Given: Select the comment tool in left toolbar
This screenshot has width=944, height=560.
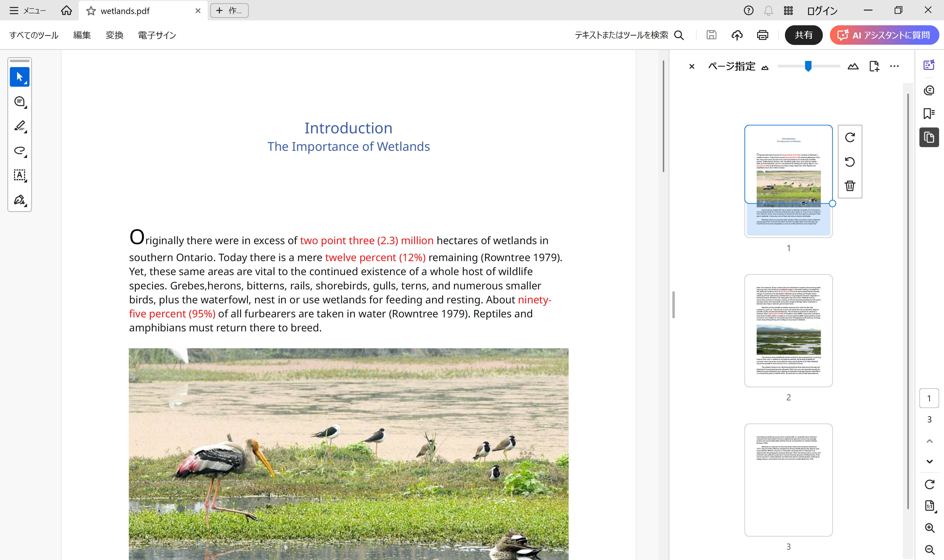Looking at the screenshot, I should [20, 101].
